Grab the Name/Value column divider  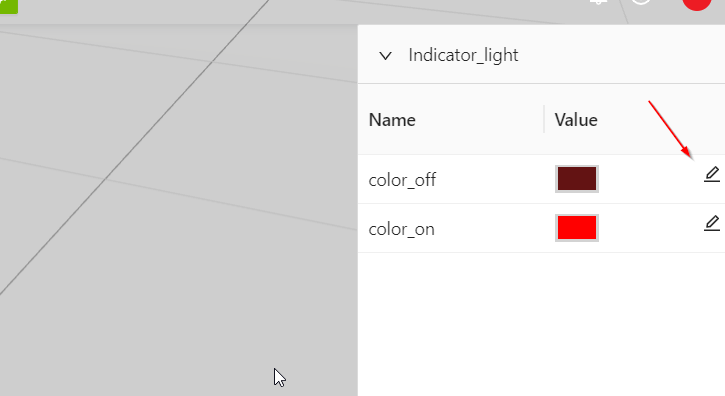tap(544, 119)
